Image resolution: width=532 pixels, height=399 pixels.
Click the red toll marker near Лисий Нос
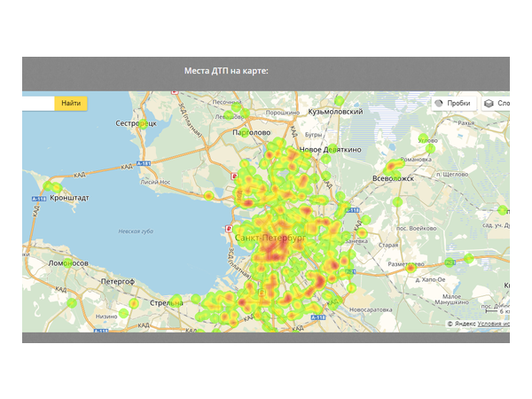[234, 176]
